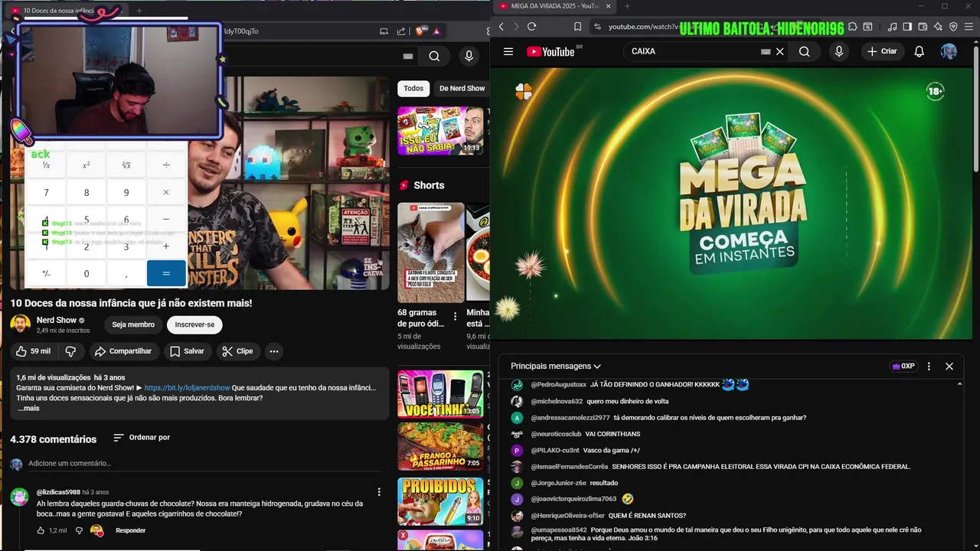Open options for lizdicas5988 comment
Image resolution: width=980 pixels, height=551 pixels.
379,492
